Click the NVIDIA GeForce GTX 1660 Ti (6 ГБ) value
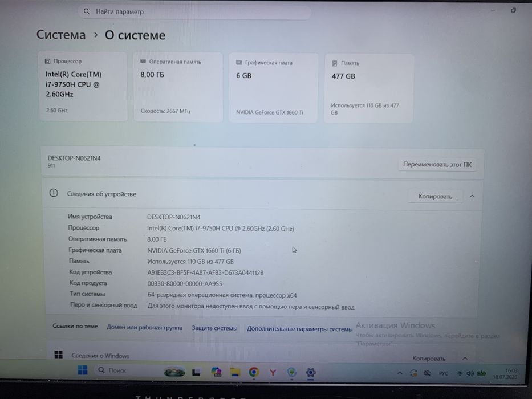Image resolution: width=532 pixels, height=399 pixels. 194,250
